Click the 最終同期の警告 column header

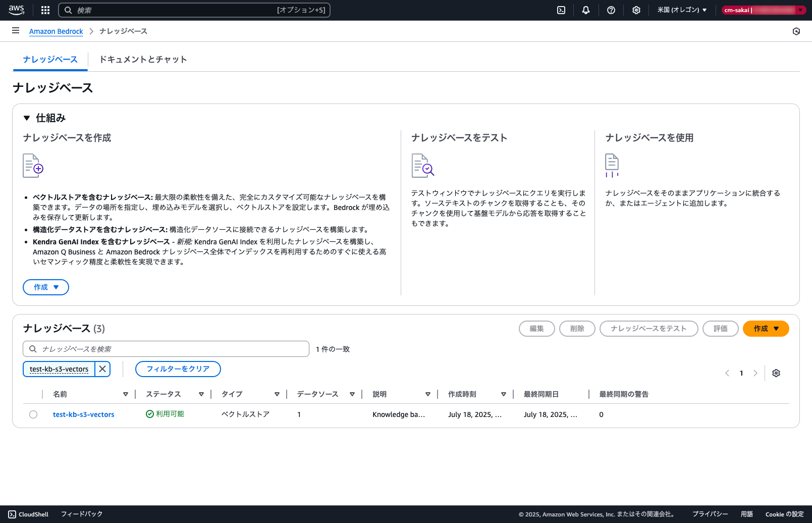pyautogui.click(x=624, y=394)
